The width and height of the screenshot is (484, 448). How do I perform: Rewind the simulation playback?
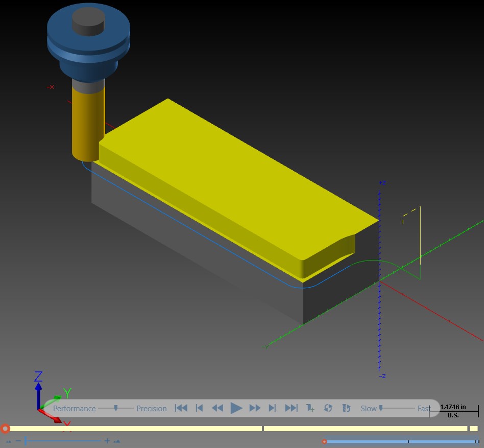point(217,408)
